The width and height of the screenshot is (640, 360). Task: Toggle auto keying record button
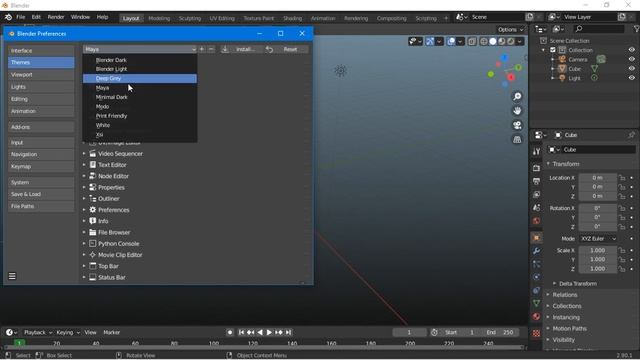click(x=230, y=333)
